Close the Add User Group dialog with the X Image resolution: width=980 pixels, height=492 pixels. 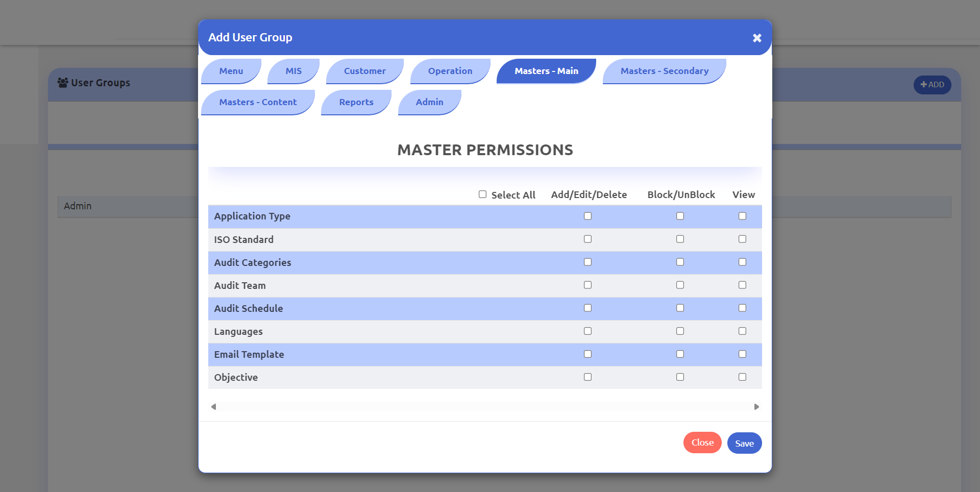coord(756,37)
